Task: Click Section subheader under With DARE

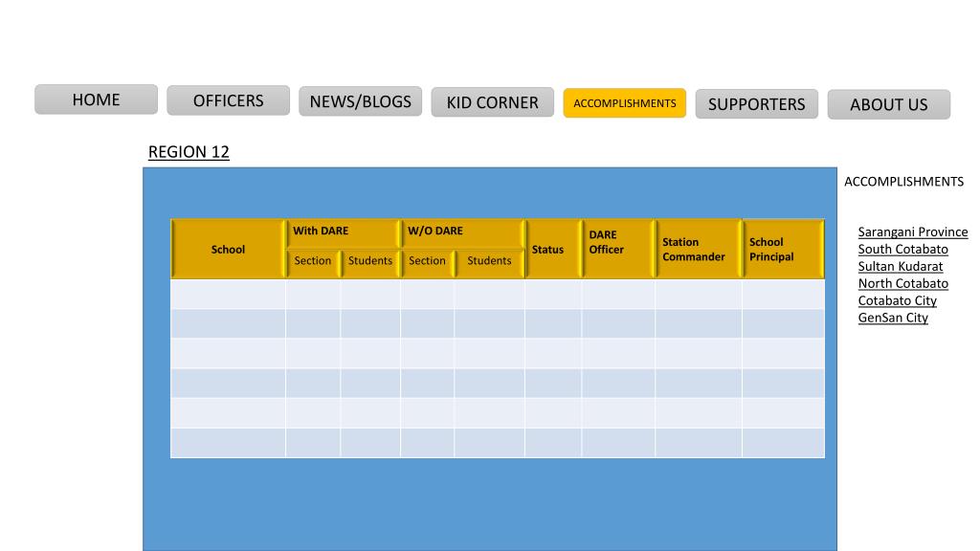Action: [x=313, y=263]
